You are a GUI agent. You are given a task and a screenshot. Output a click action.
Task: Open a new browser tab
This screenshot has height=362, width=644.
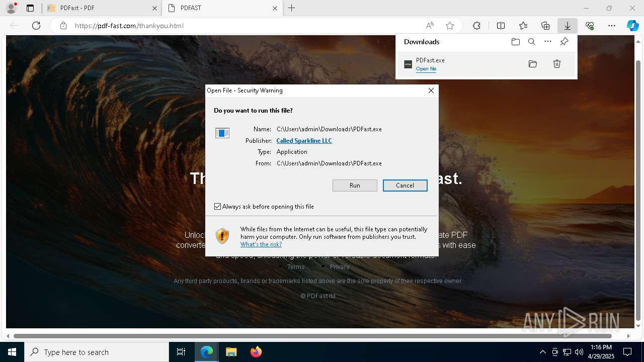point(292,8)
